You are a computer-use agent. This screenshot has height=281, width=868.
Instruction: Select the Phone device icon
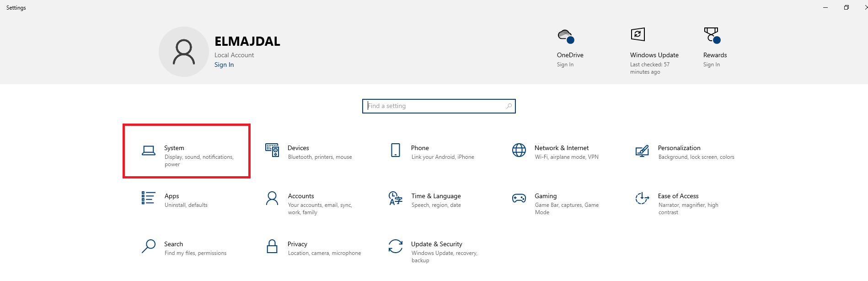click(x=396, y=150)
